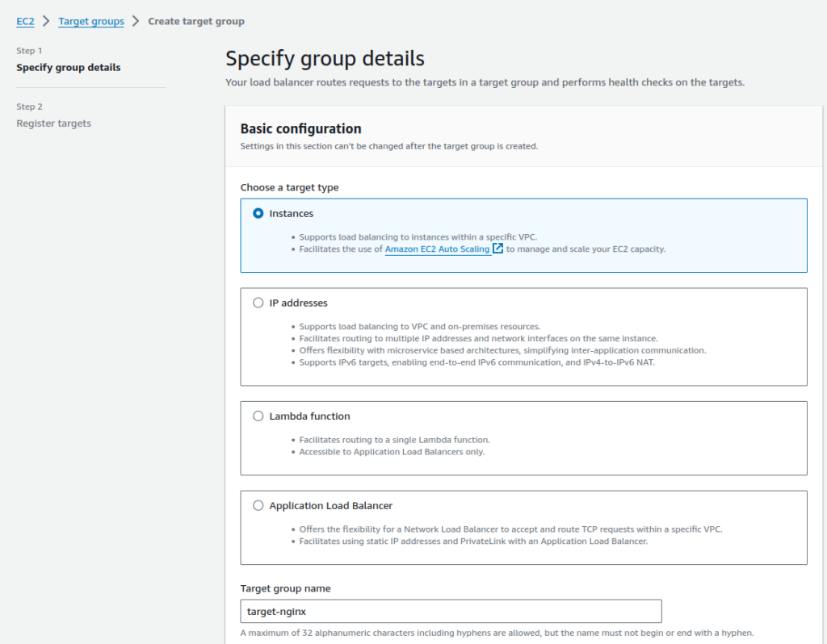The width and height of the screenshot is (827, 644).
Task: Click the Choose a target type label
Action: pos(289,187)
